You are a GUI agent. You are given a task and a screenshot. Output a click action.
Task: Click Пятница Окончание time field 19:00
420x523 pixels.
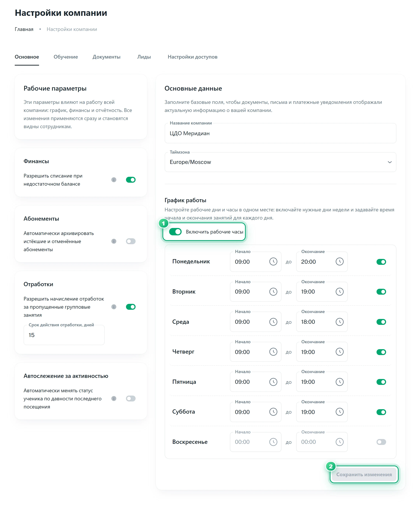click(x=322, y=382)
